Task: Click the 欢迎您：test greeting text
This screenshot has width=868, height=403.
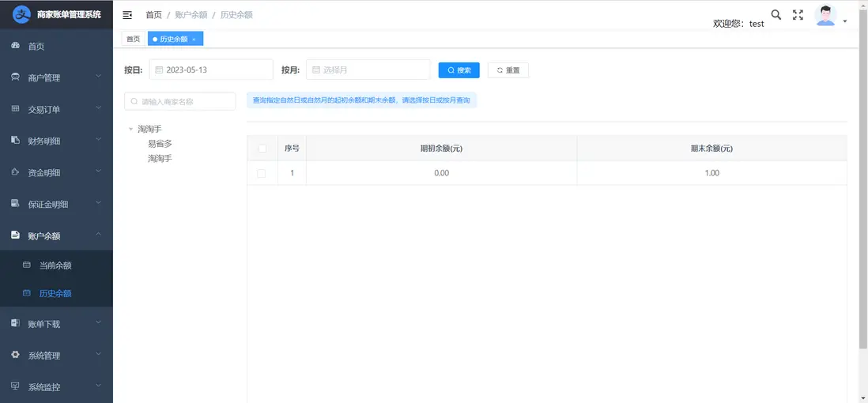Action: click(x=738, y=23)
